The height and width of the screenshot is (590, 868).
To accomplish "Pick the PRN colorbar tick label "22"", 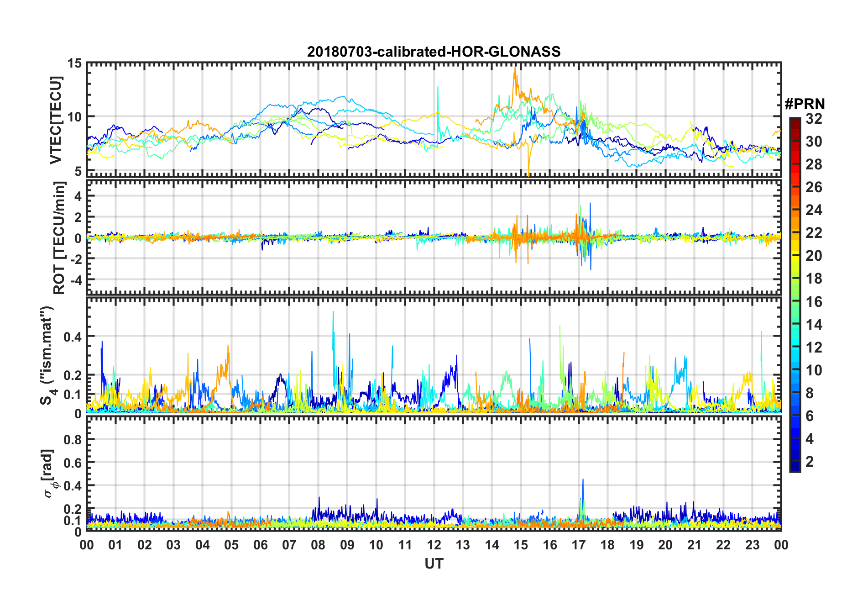I will point(814,233).
